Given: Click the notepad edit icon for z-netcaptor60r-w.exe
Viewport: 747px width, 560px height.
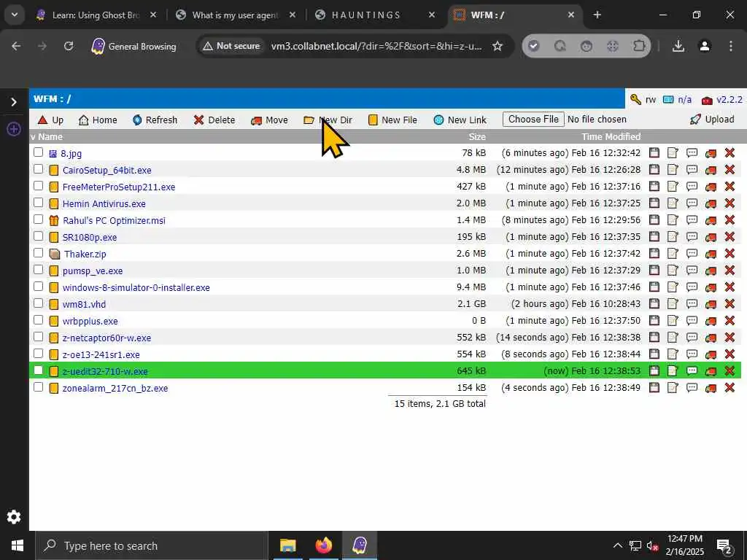Looking at the screenshot, I should point(673,337).
